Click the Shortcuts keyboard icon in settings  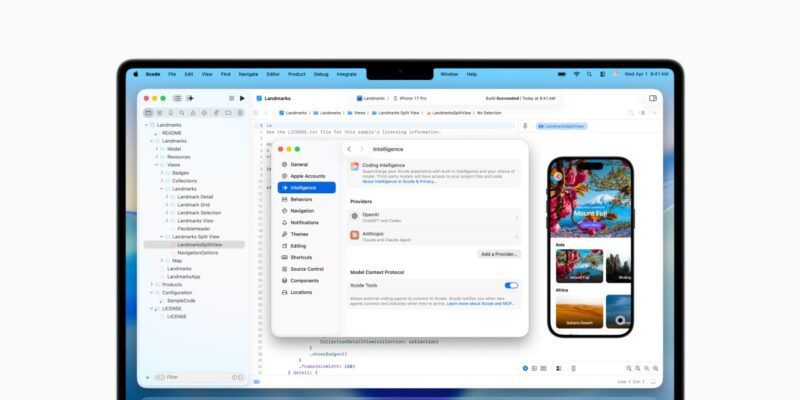285,257
